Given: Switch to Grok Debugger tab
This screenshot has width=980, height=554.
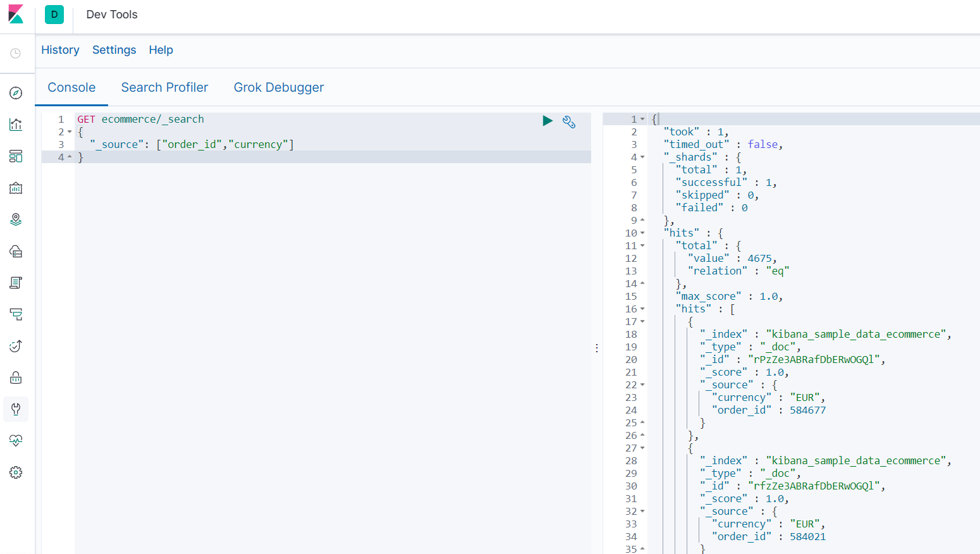Looking at the screenshot, I should 279,87.
